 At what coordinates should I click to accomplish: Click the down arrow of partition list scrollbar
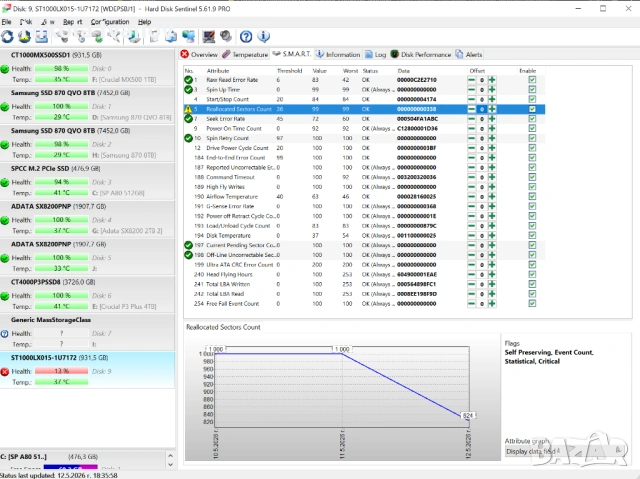[x=171, y=465]
